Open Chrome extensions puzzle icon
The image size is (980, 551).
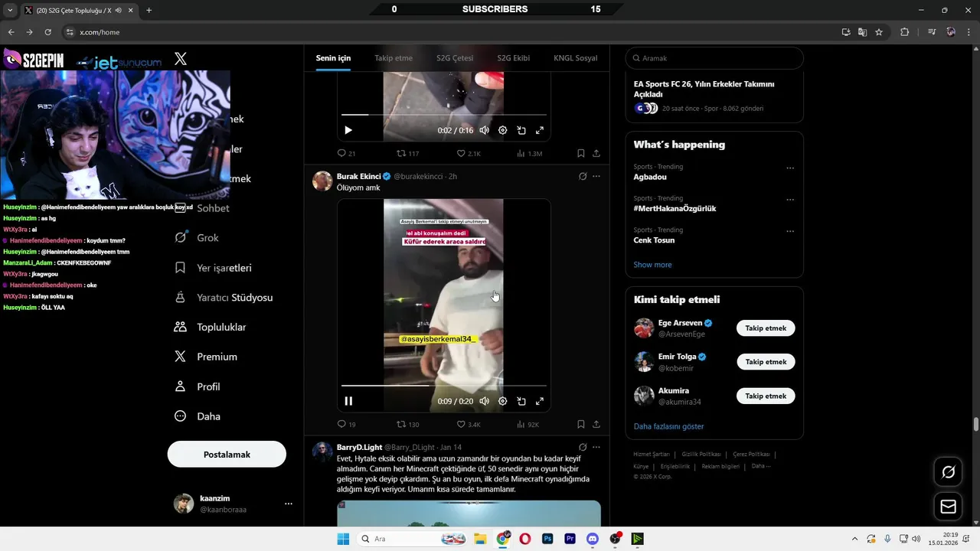click(x=904, y=32)
